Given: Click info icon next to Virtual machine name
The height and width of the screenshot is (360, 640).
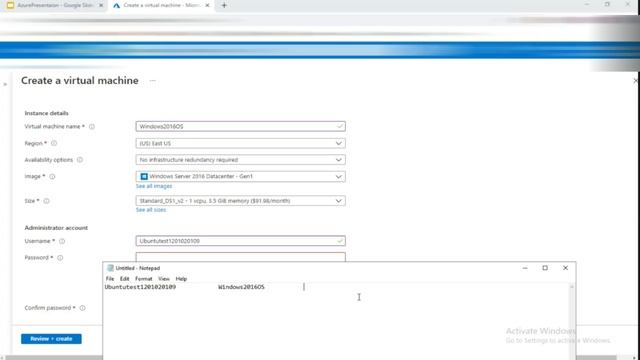Looking at the screenshot, I should 92,127.
